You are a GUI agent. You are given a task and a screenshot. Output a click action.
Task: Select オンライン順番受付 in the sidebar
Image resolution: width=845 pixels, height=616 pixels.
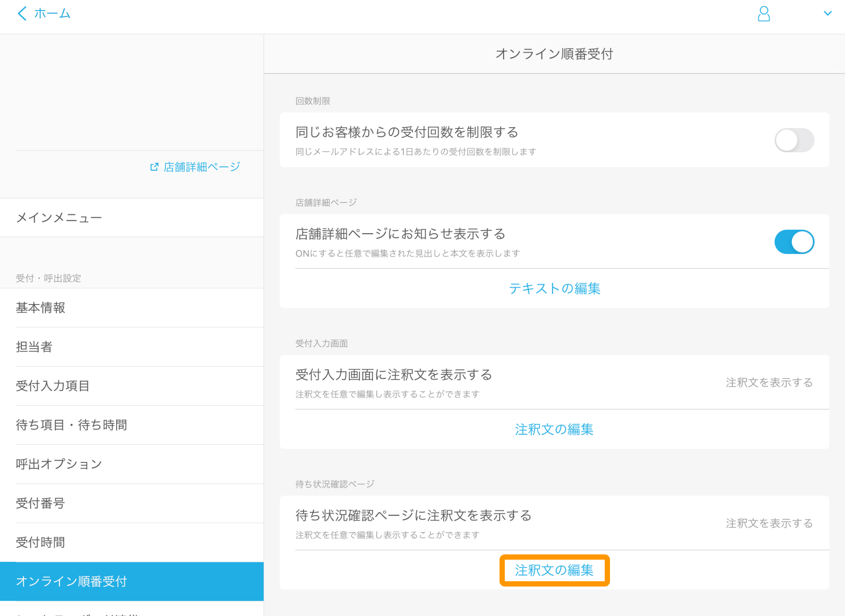pos(132,582)
